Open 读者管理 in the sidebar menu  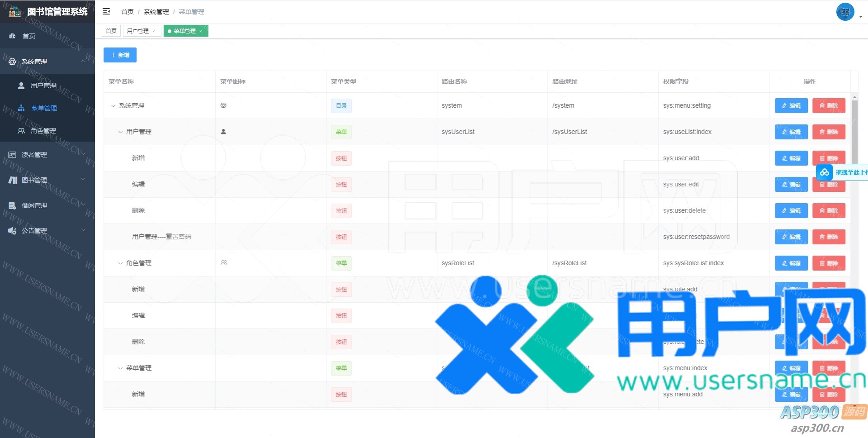(34, 155)
